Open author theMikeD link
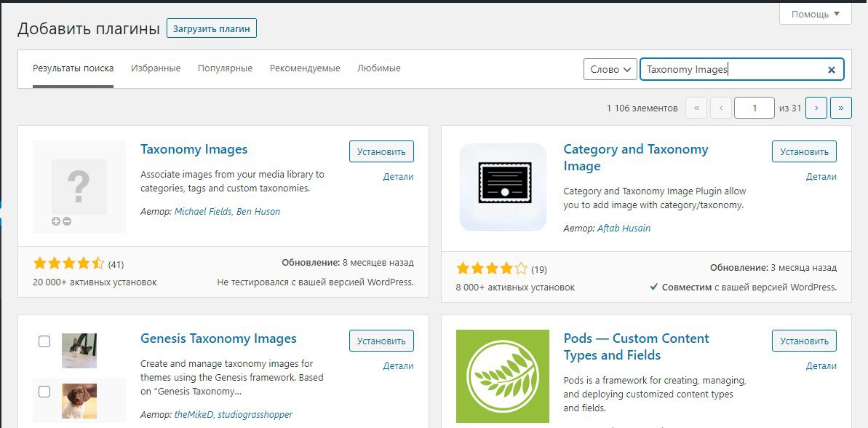Image resolution: width=868 pixels, height=428 pixels. point(194,415)
